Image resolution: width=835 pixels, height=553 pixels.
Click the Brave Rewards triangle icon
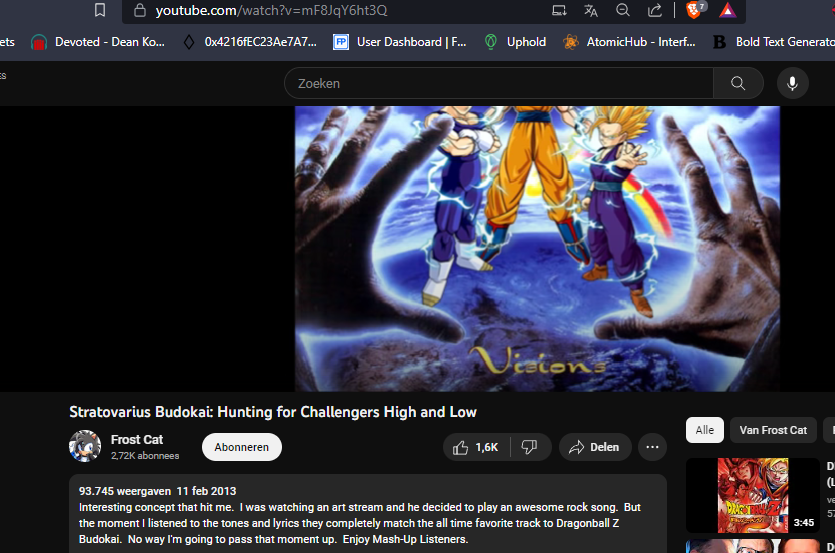click(x=727, y=10)
